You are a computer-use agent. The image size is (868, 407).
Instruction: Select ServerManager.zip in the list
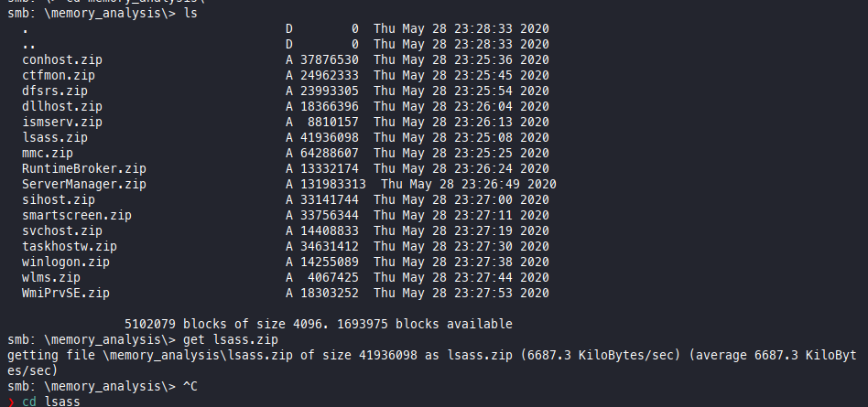84,184
